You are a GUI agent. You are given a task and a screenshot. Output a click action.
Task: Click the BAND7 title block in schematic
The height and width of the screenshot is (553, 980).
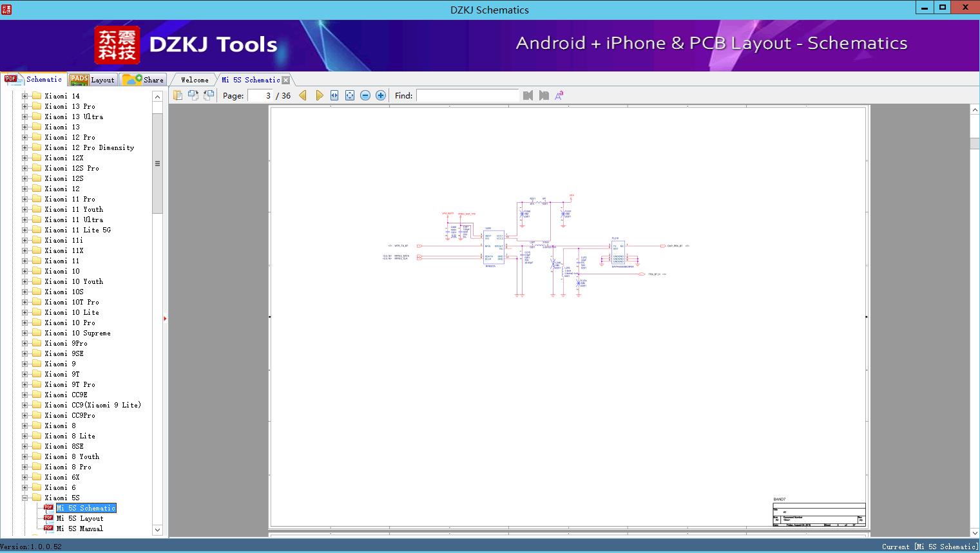[x=819, y=514]
